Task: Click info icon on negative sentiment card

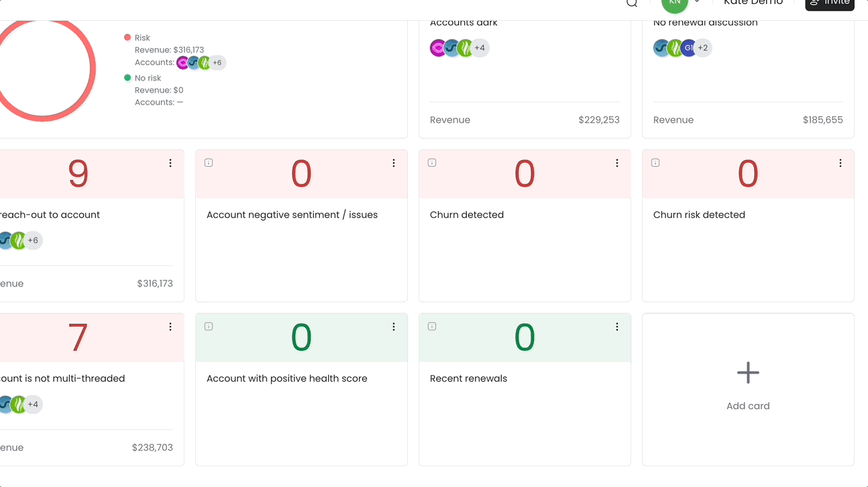Action: click(x=209, y=163)
